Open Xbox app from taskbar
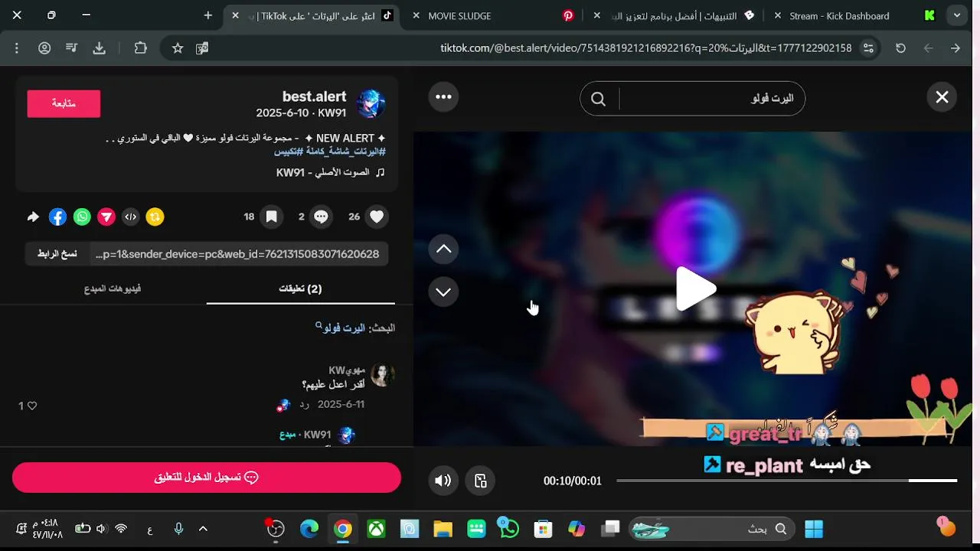 pyautogui.click(x=376, y=529)
